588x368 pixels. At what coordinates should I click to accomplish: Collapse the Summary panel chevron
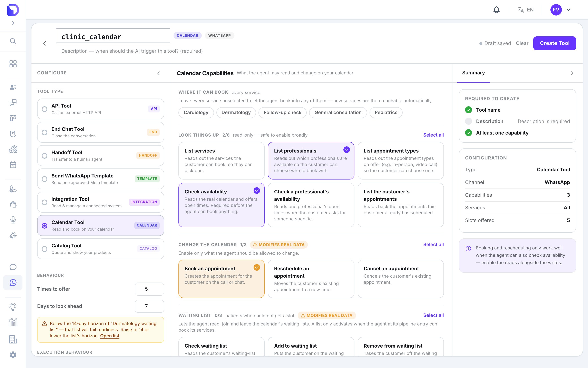point(572,73)
